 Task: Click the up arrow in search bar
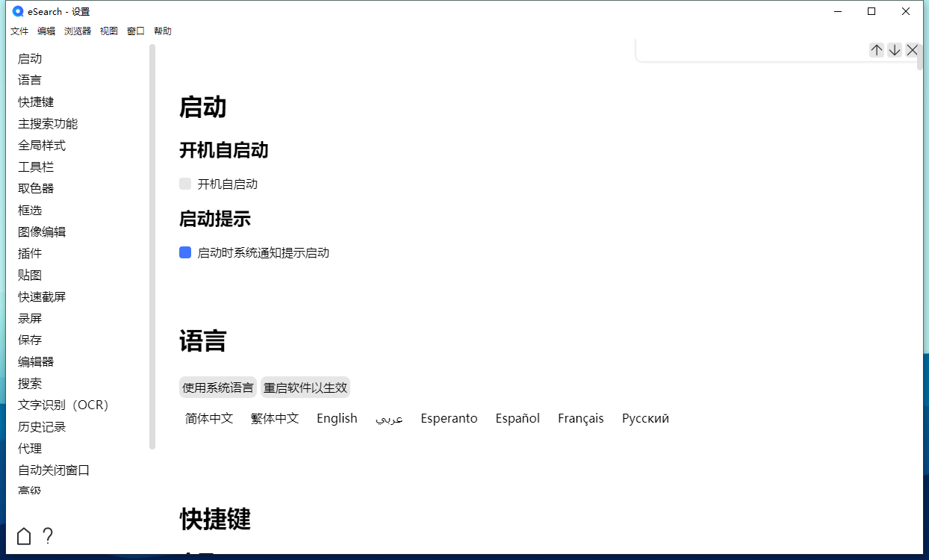tap(876, 49)
